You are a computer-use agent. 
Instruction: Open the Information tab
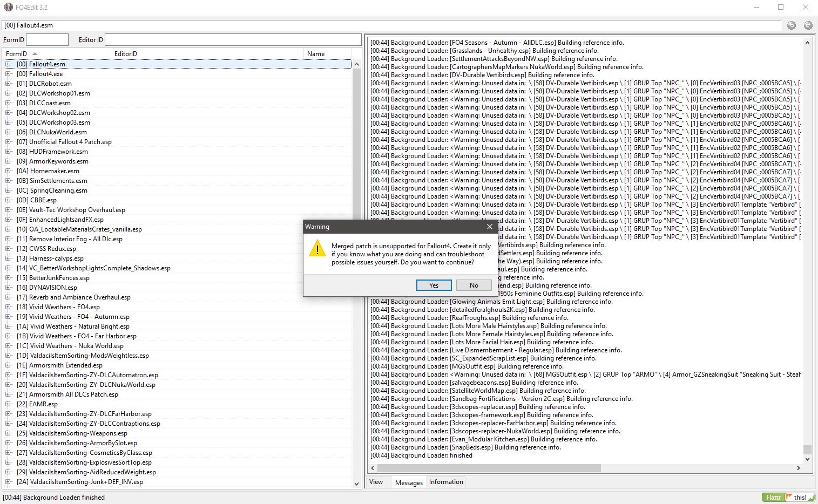click(446, 482)
